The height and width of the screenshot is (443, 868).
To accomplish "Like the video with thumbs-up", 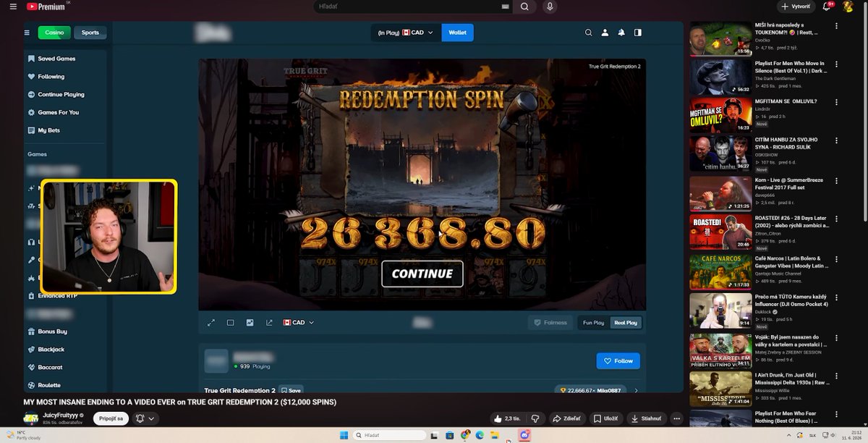I will (x=506, y=418).
